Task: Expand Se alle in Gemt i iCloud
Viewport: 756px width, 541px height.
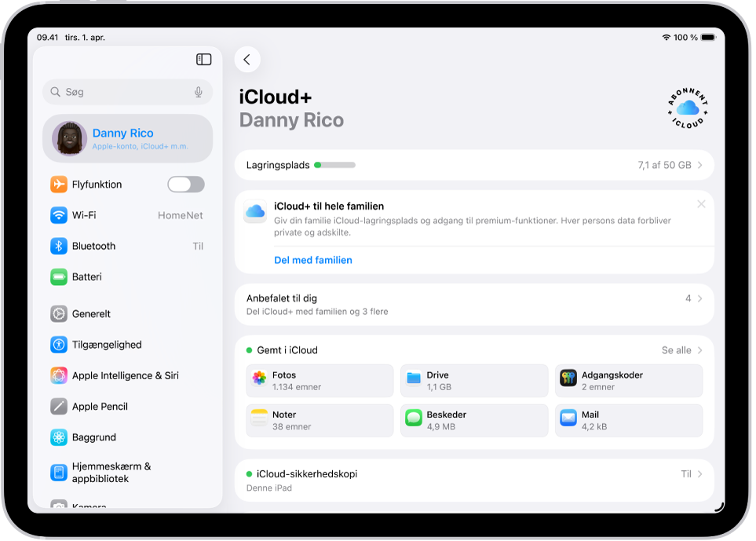Action: [677, 350]
